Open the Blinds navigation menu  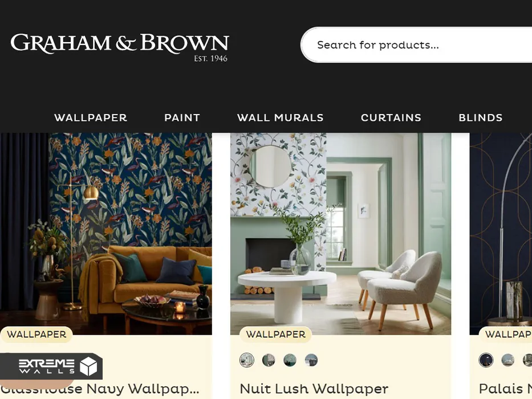[x=481, y=118]
